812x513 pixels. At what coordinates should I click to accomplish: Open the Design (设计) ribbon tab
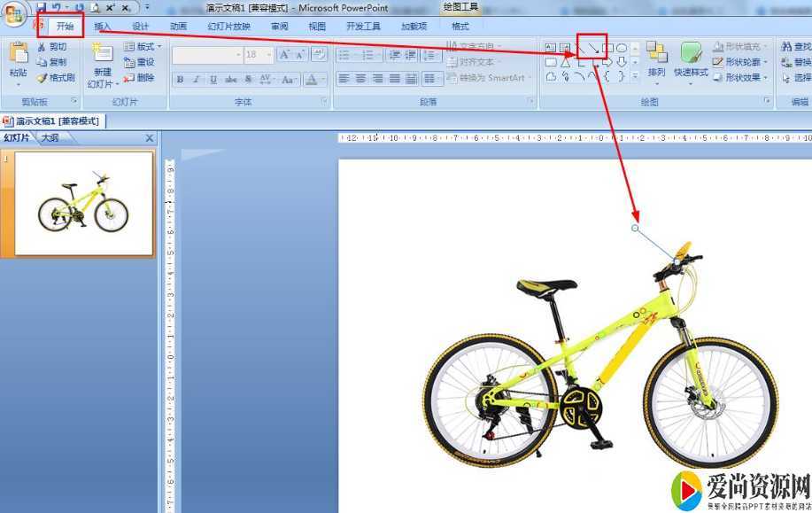point(141,27)
